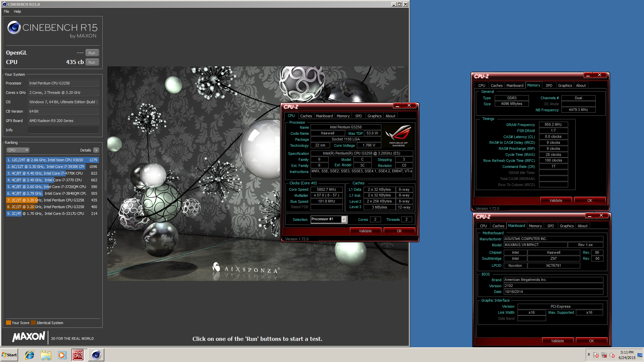The height and width of the screenshot is (362, 644).
Task: Click OK in CPU-Z Memory window
Action: pyautogui.click(x=590, y=200)
